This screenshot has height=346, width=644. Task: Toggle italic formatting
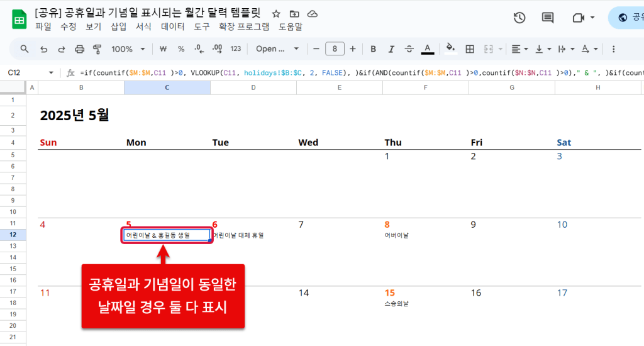391,49
